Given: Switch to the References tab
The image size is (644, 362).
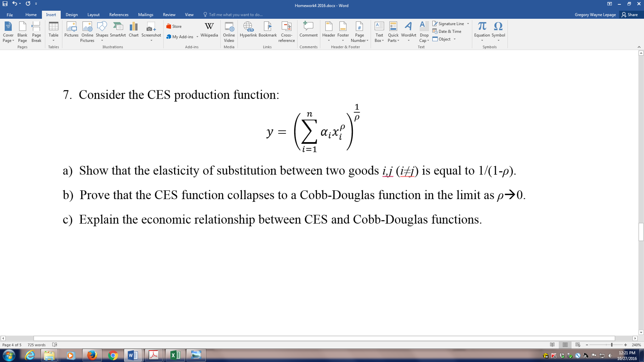Looking at the screenshot, I should (119, 14).
